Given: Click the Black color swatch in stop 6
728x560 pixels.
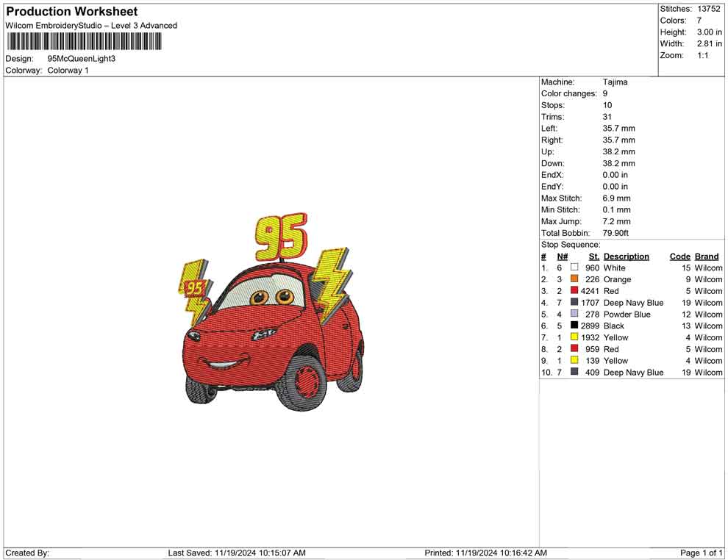Looking at the screenshot, I should pyautogui.click(x=574, y=326).
